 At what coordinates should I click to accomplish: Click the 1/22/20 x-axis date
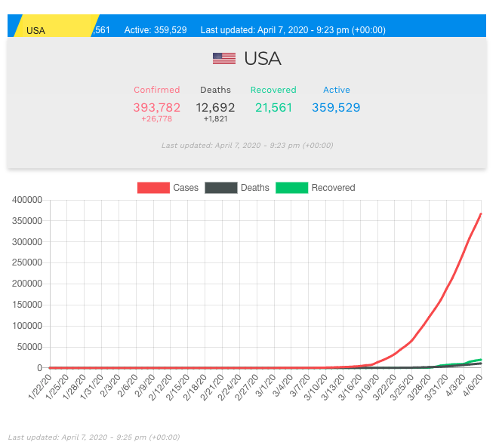tap(40, 387)
